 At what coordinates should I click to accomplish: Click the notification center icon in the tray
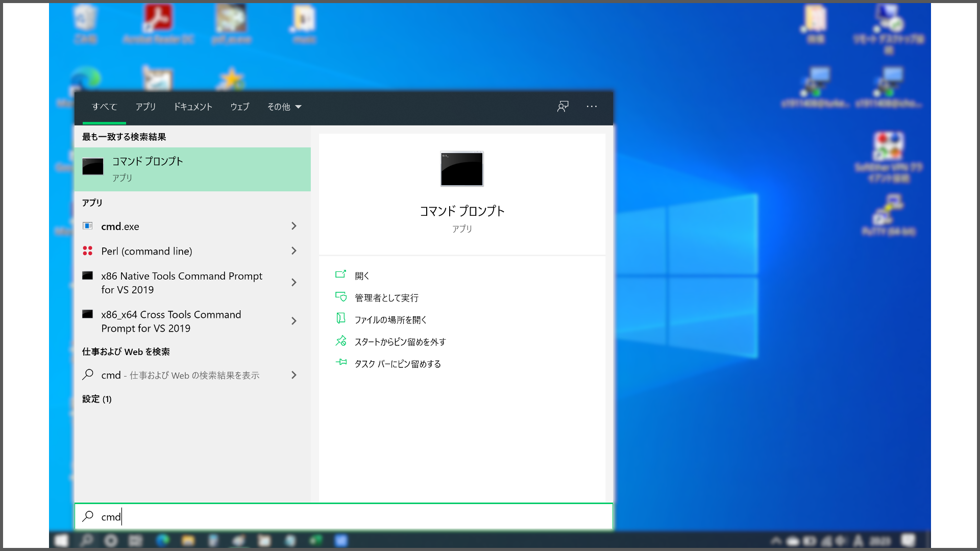[x=909, y=540]
